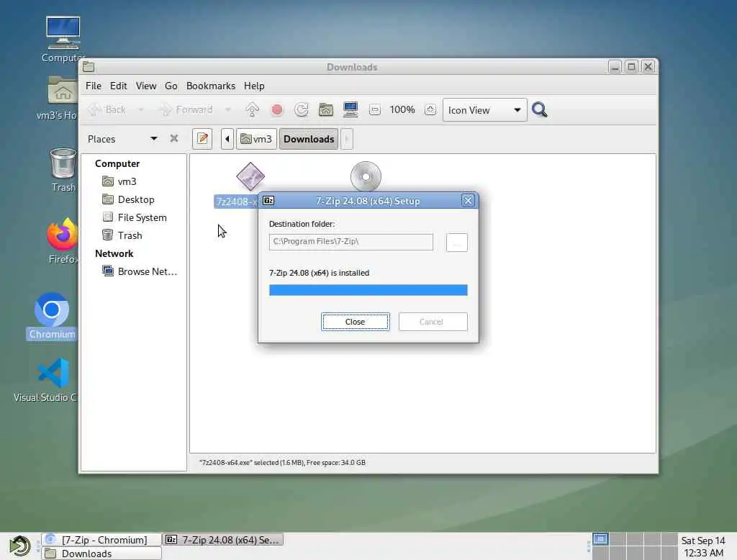The width and height of the screenshot is (737, 560).
Task: Close the Places side pane
Action: (174, 139)
